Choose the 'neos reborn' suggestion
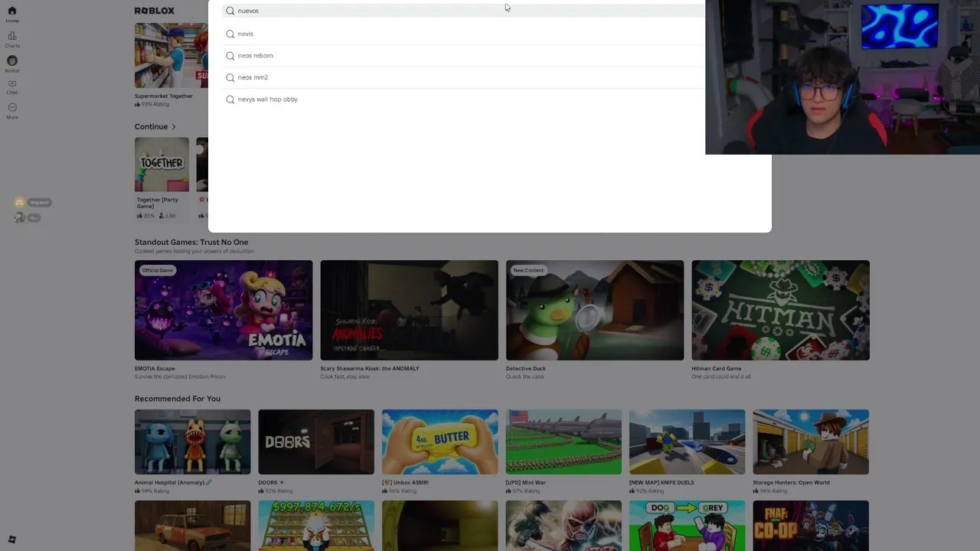 463,56
